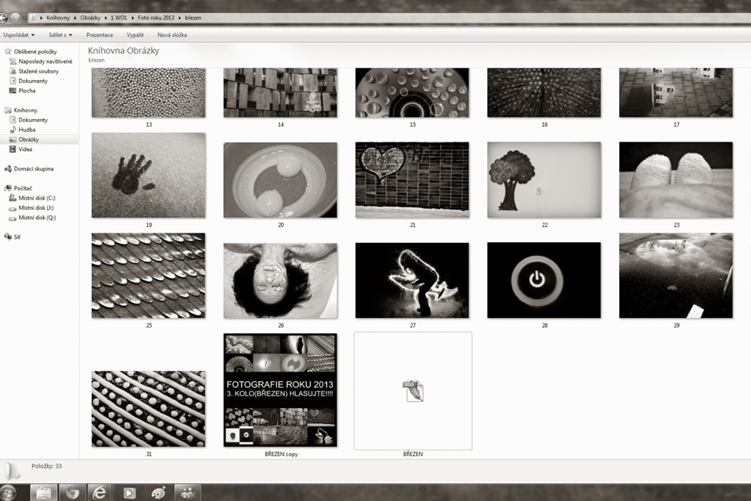Click the Místní disk (Q:) drive icon

tap(13, 218)
